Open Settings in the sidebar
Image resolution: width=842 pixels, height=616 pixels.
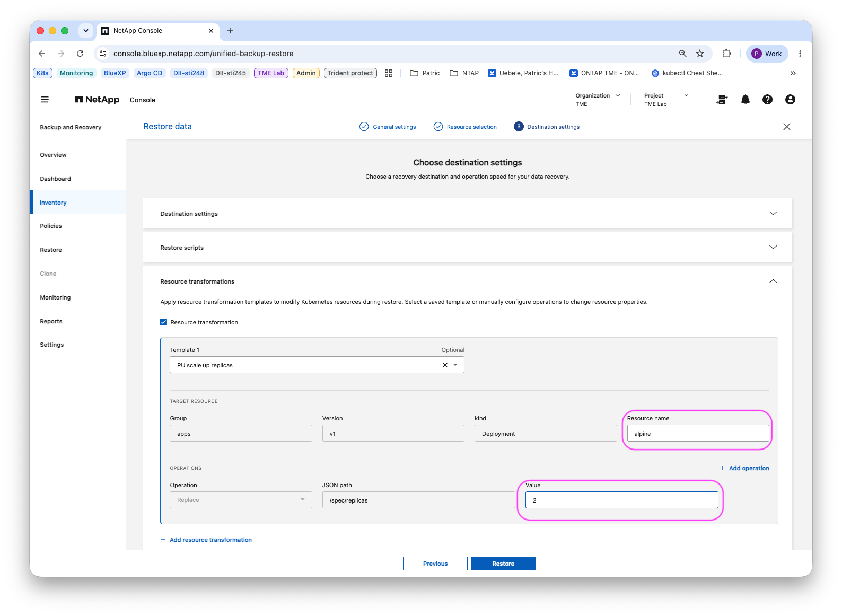pos(52,345)
